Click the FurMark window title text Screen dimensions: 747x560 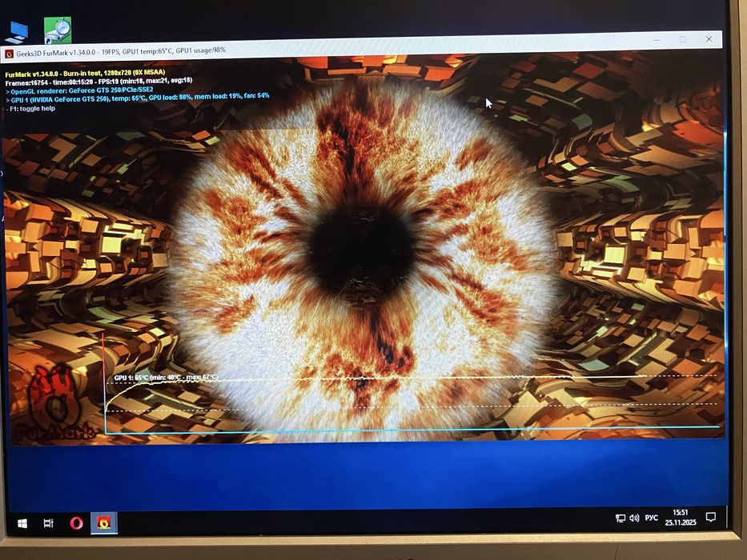tap(121, 51)
